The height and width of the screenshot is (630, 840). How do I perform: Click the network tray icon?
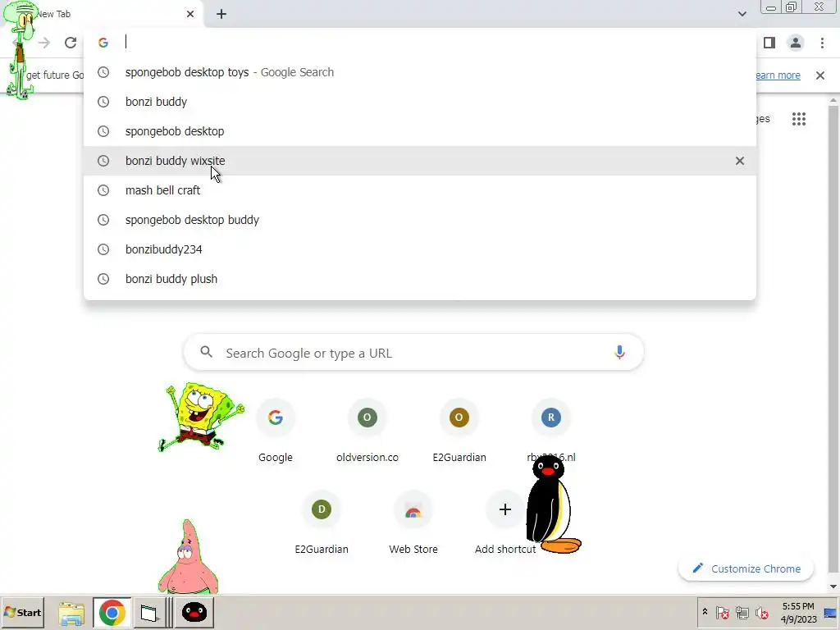click(742, 612)
